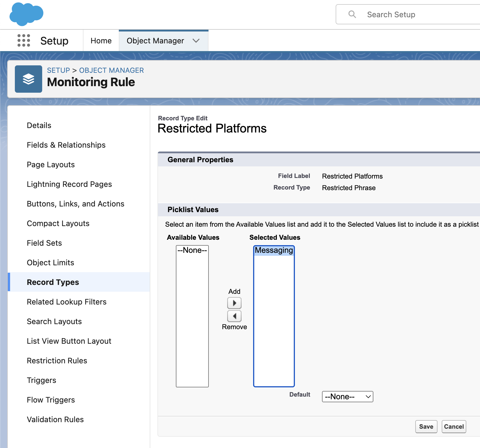Click the Salesforce cloud logo

click(x=26, y=14)
